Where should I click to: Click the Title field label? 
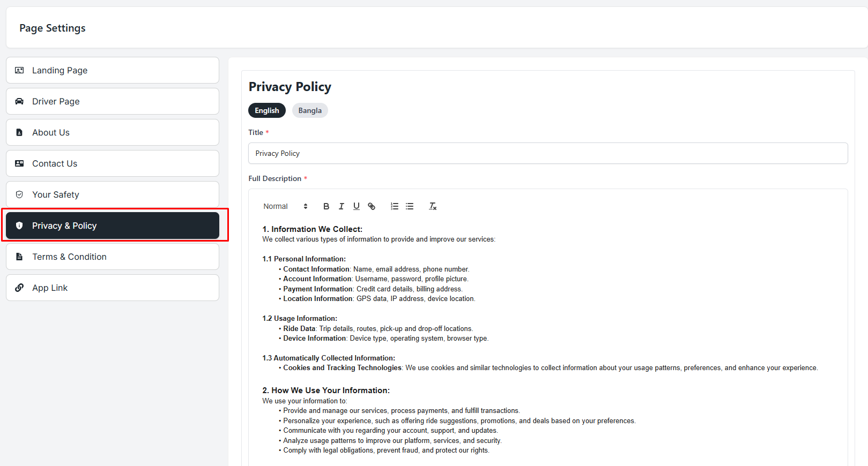256,132
